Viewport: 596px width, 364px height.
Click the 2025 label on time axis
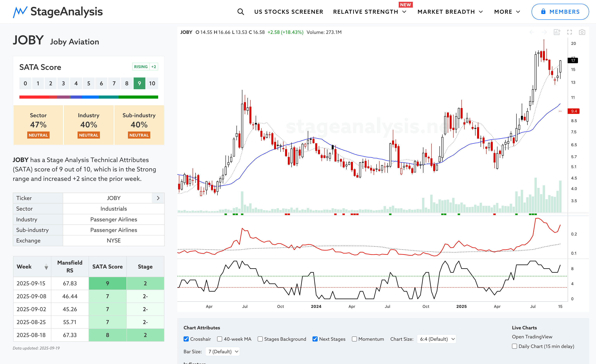pos(461,306)
